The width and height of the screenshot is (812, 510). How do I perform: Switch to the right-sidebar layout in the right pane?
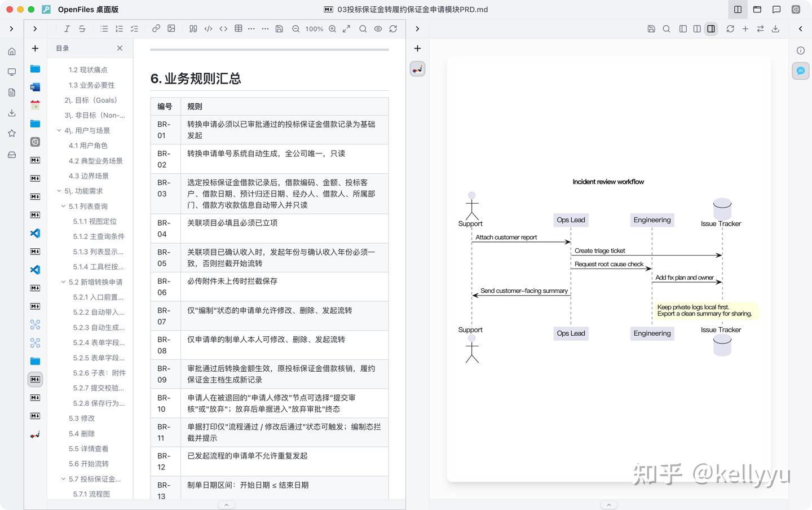[x=711, y=29]
